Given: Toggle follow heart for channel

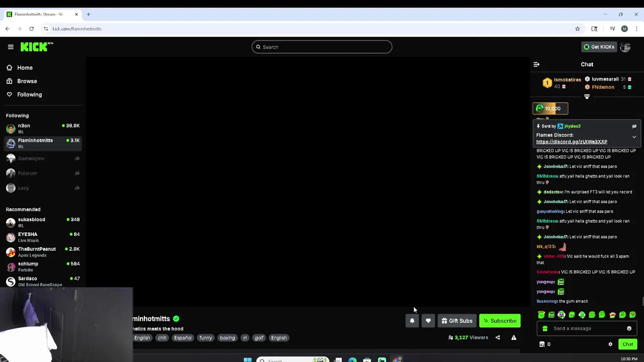Looking at the screenshot, I should tap(428, 321).
